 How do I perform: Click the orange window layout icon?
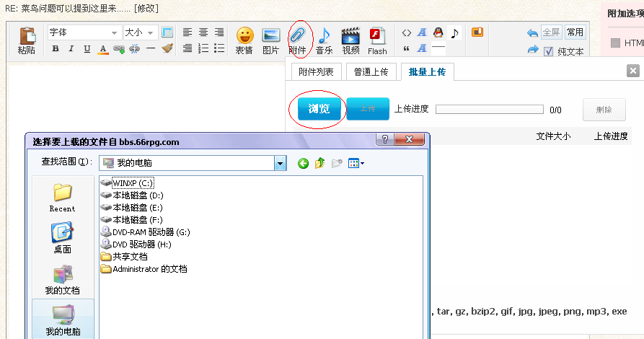click(477, 32)
